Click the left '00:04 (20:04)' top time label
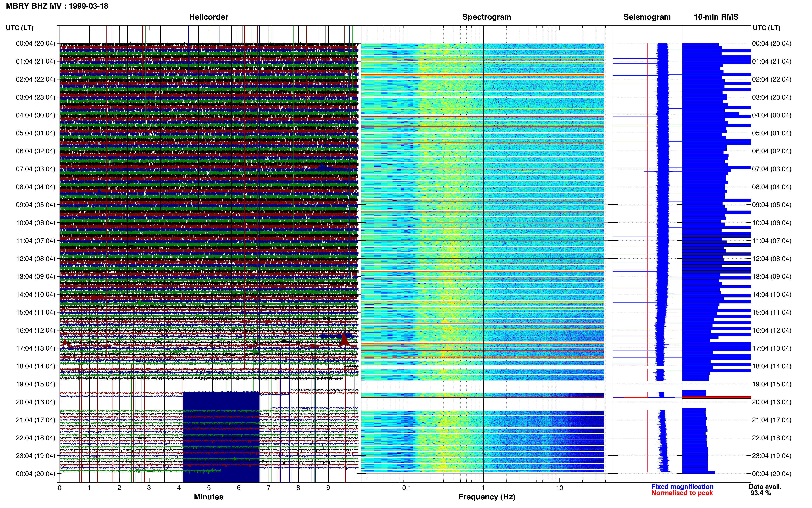 [36, 43]
